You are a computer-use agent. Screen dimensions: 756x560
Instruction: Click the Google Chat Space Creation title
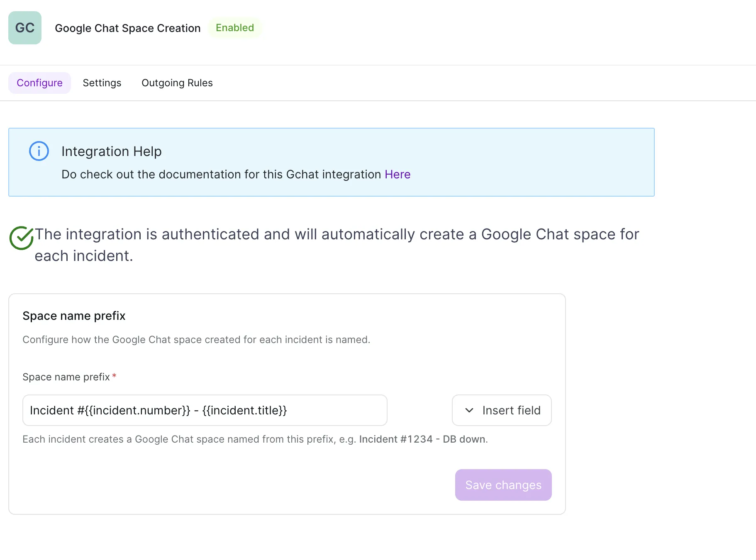[x=128, y=28]
